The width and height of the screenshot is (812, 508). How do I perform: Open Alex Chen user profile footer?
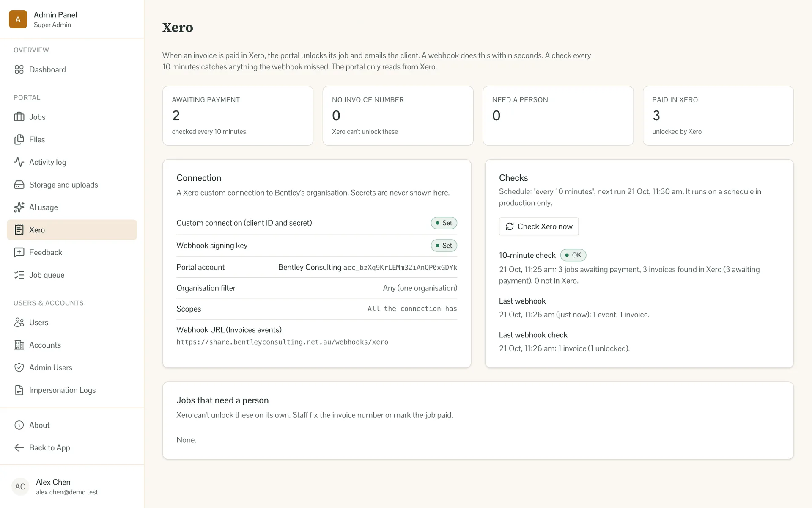click(72, 486)
